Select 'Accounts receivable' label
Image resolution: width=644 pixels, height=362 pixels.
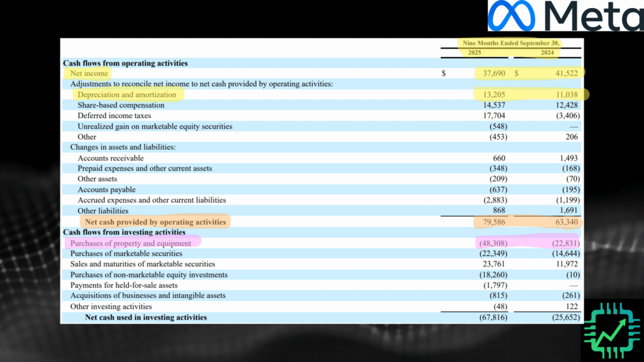pos(111,158)
